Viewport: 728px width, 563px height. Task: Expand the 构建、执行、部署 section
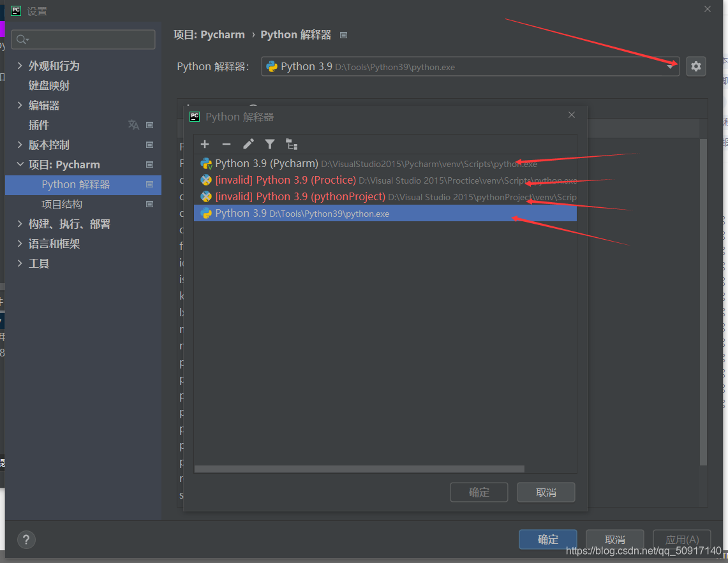tap(20, 224)
